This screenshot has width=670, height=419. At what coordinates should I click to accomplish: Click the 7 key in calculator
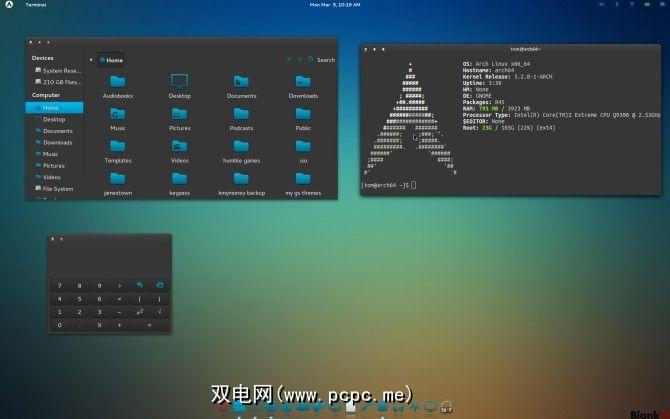pyautogui.click(x=59, y=285)
